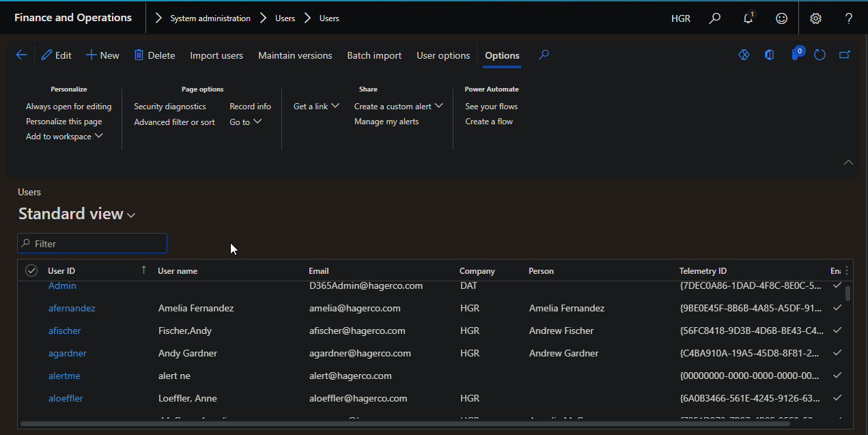
Task: Open Advanced filter or sort
Action: click(174, 122)
